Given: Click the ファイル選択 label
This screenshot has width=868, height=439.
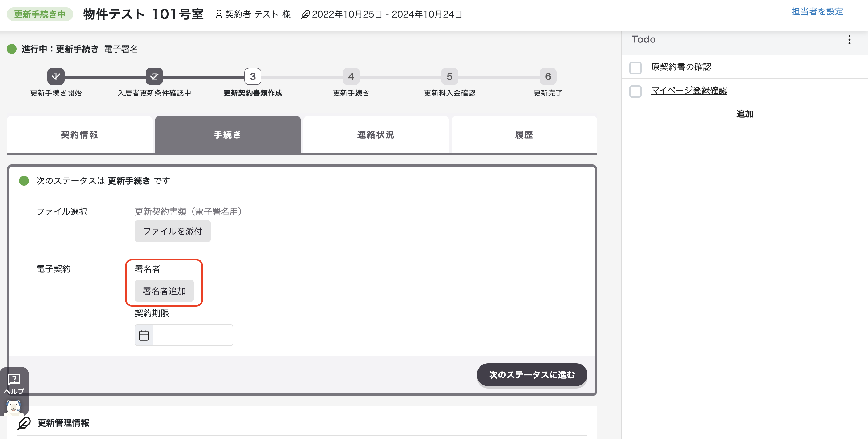Looking at the screenshot, I should [62, 211].
